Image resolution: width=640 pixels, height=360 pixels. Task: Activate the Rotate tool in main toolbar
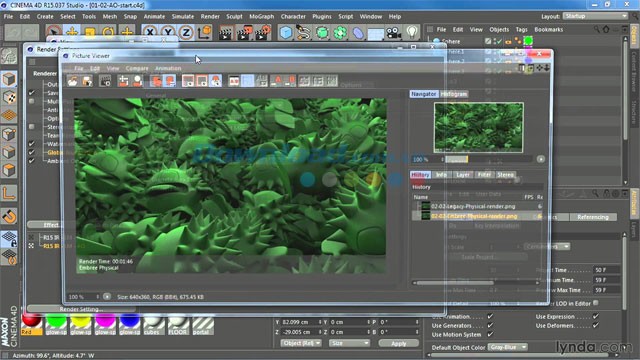[x=109, y=32]
